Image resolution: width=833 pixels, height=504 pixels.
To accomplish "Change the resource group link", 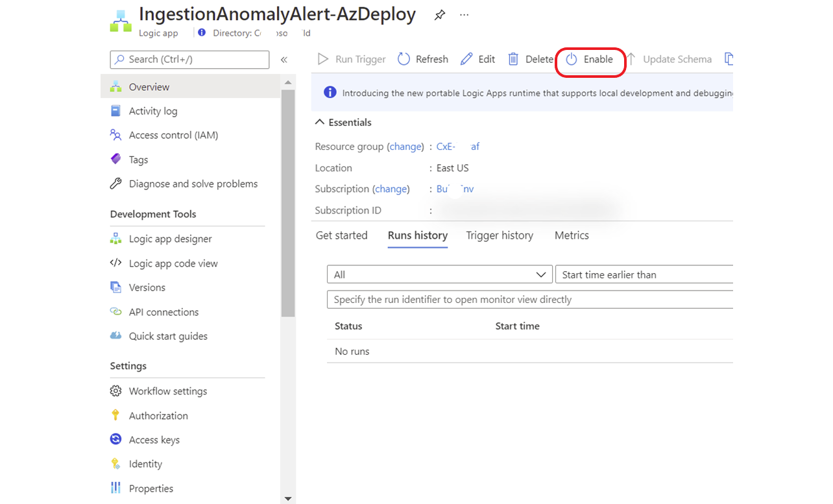I will point(405,147).
